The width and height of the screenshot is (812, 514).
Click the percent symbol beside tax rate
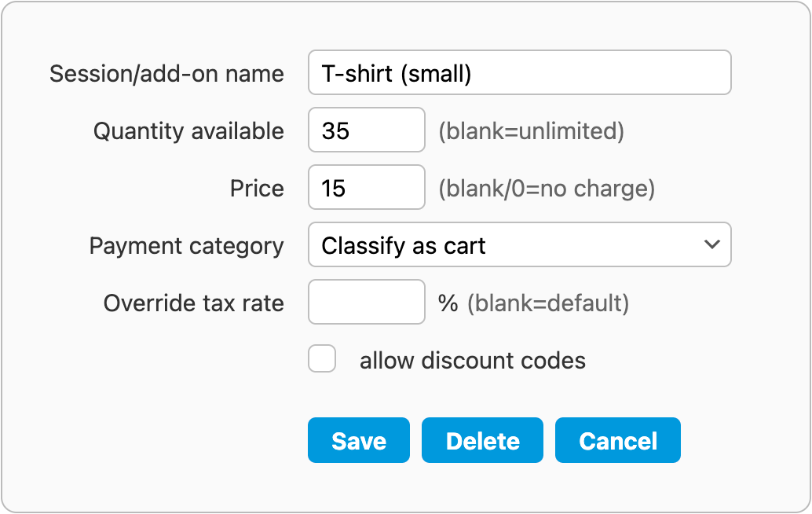448,303
